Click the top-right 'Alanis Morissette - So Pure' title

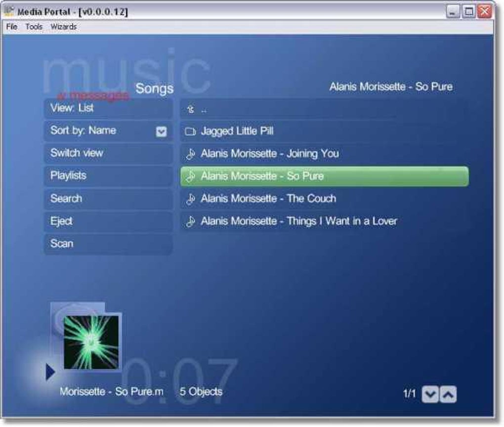tap(391, 86)
